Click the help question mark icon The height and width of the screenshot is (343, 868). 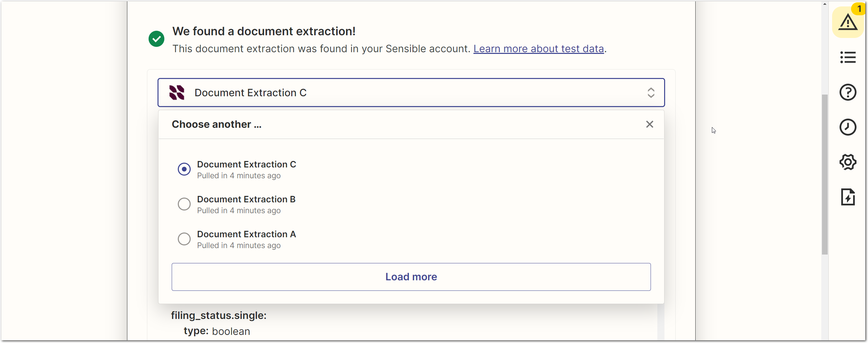point(848,92)
